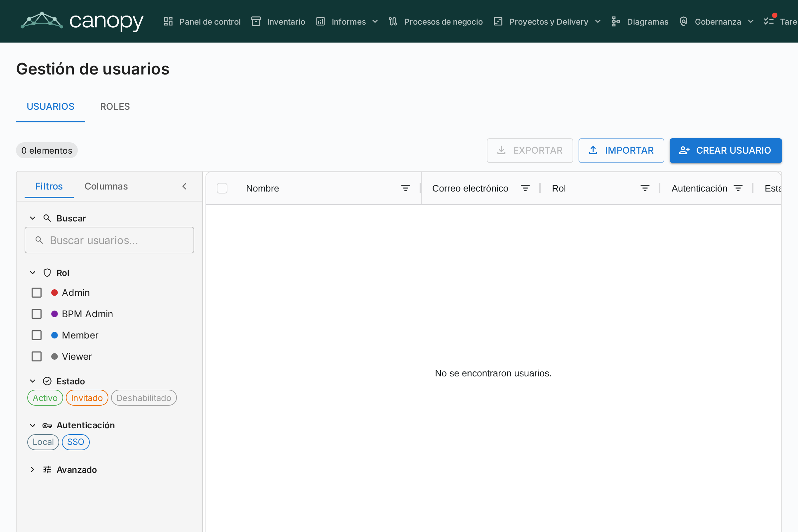Click the Importar button
The height and width of the screenshot is (532, 798).
click(621, 150)
